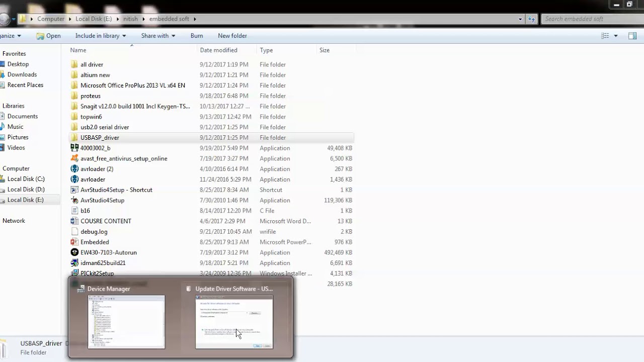
Task: Select the USBASP_driver folder icon in list
Action: (74, 137)
